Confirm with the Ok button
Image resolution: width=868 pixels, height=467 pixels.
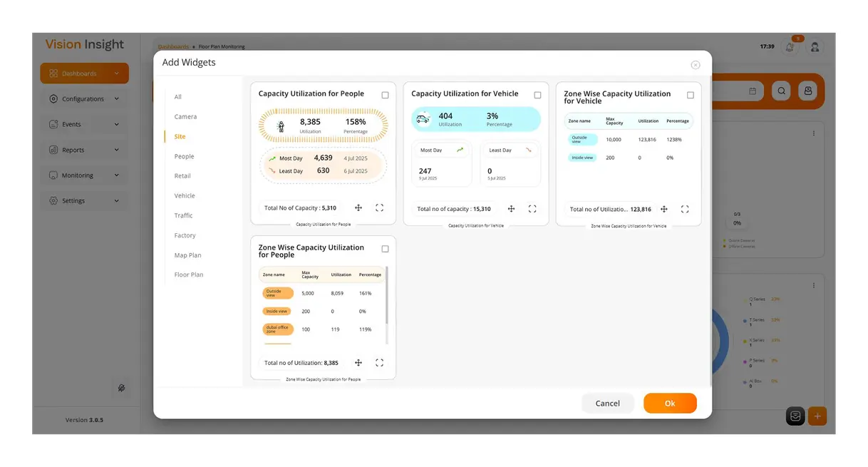click(x=670, y=403)
